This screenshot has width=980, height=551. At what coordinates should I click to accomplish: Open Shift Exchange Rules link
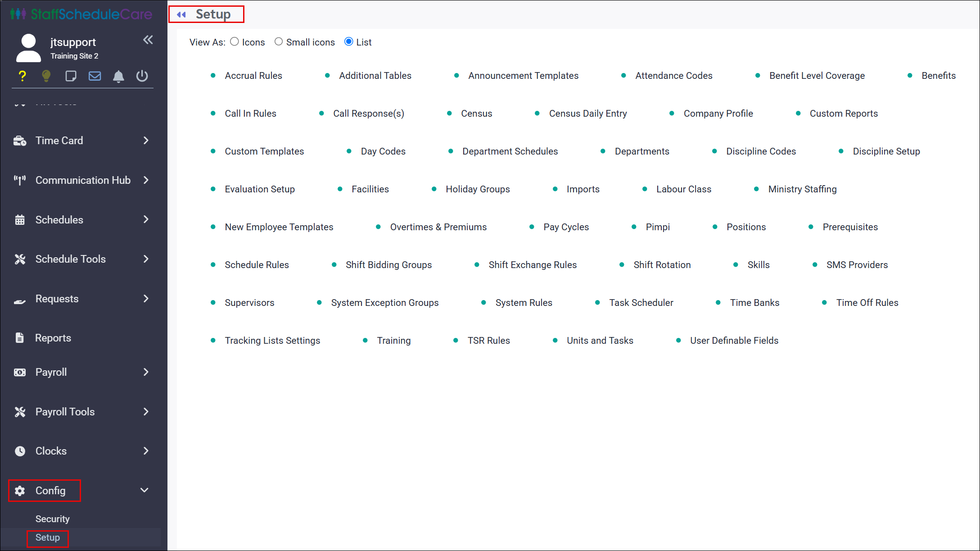coord(533,265)
